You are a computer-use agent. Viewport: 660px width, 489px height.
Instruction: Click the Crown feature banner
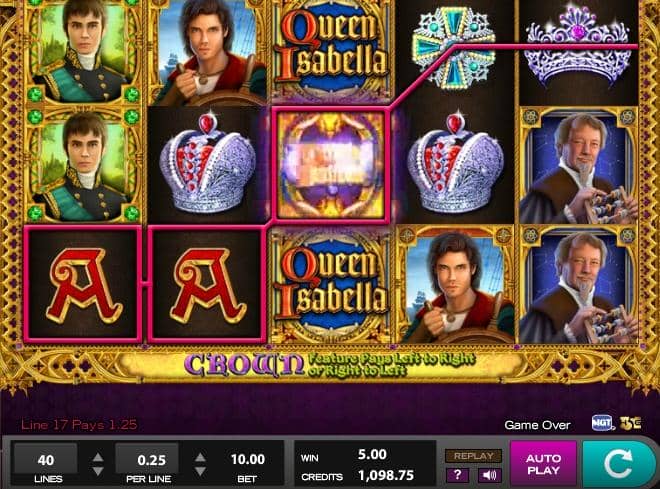pyautogui.click(x=330, y=364)
